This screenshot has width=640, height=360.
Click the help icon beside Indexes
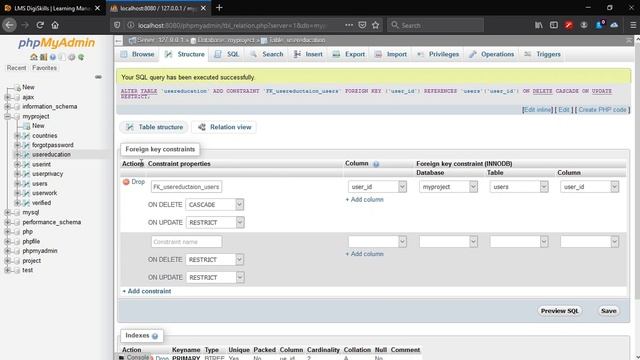[x=155, y=336]
